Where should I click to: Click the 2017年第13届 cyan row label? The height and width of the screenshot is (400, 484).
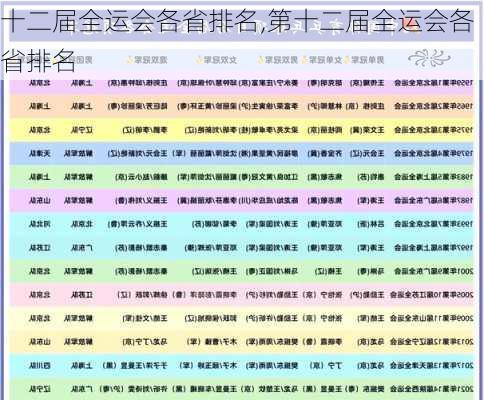point(431,366)
